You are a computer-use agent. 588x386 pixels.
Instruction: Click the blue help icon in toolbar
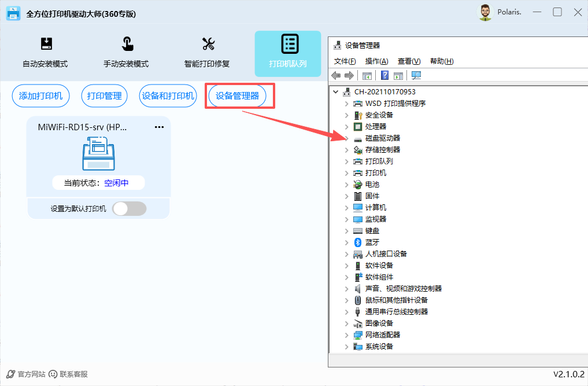pyautogui.click(x=384, y=76)
